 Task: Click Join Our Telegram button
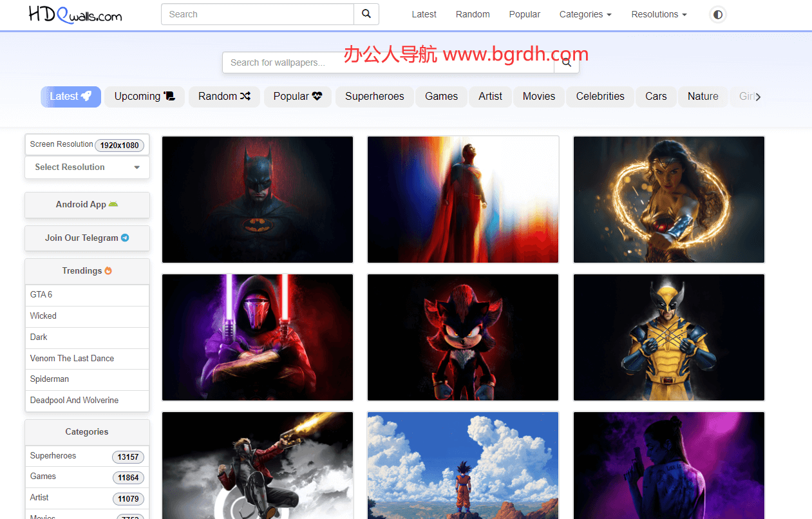point(87,238)
